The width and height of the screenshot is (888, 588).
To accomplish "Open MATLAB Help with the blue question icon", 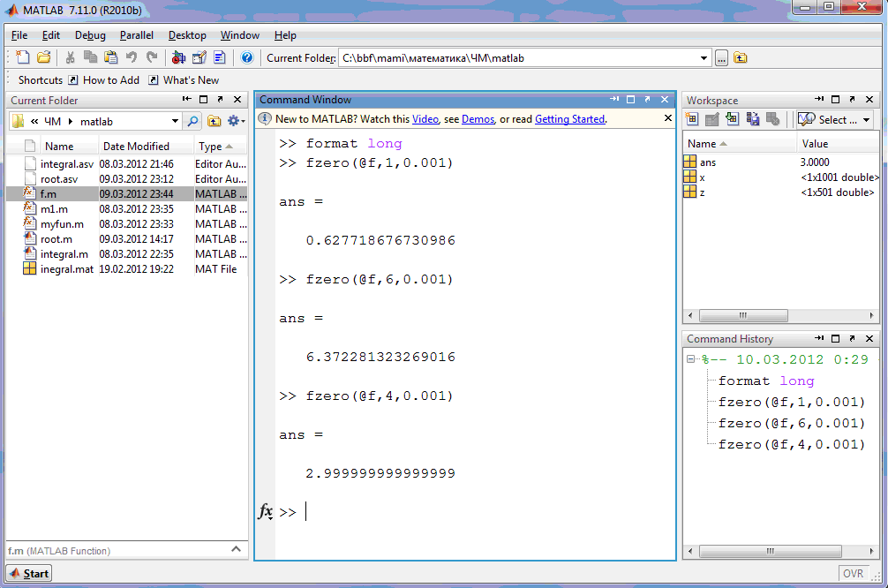I will pos(247,57).
